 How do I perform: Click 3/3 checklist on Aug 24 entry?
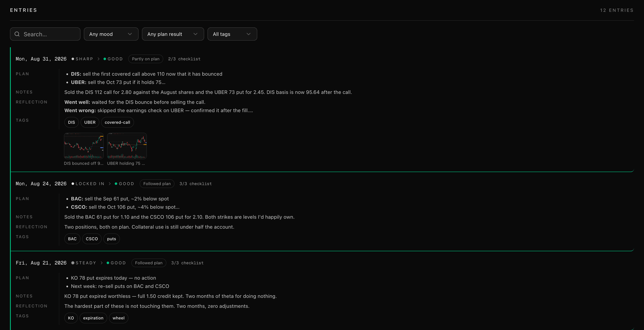[x=195, y=184]
